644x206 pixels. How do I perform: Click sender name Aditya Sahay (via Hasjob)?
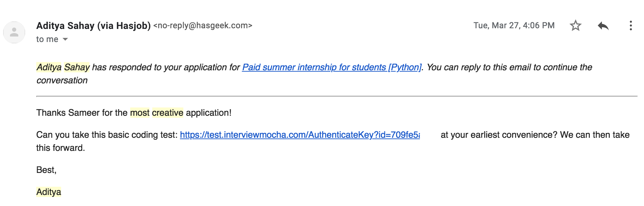coord(93,25)
